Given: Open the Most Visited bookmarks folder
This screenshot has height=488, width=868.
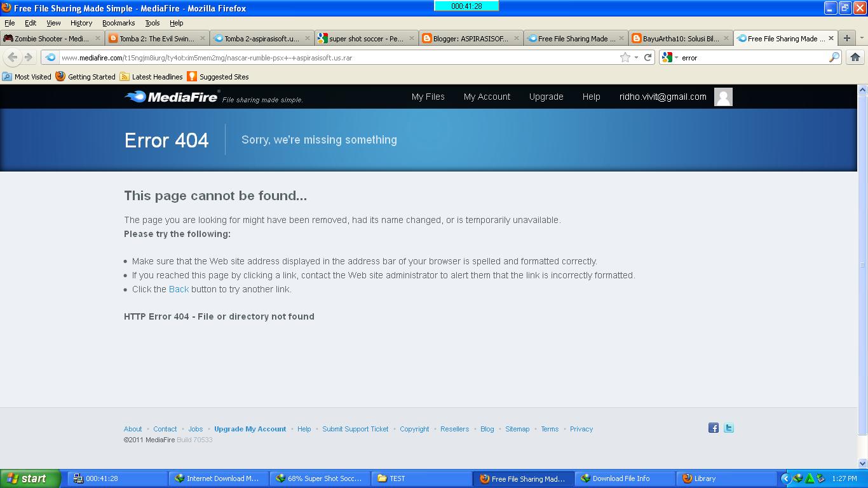Looking at the screenshot, I should click(27, 76).
